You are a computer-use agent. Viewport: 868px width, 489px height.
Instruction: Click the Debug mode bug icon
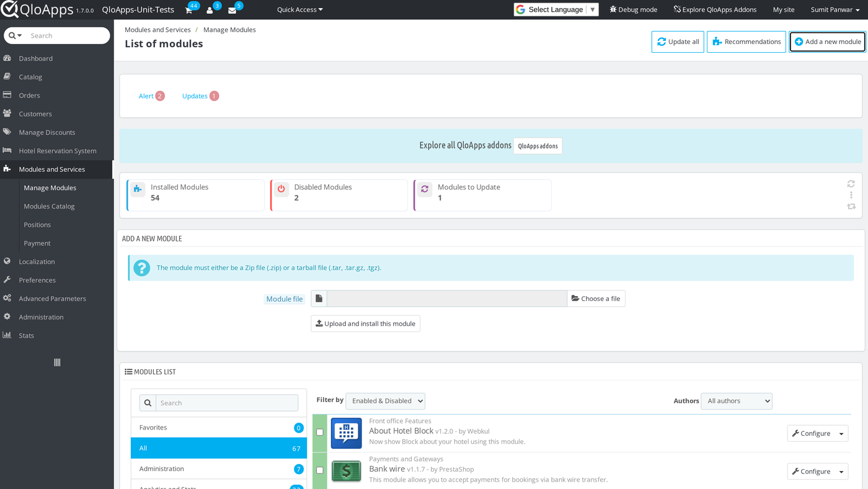click(613, 9)
